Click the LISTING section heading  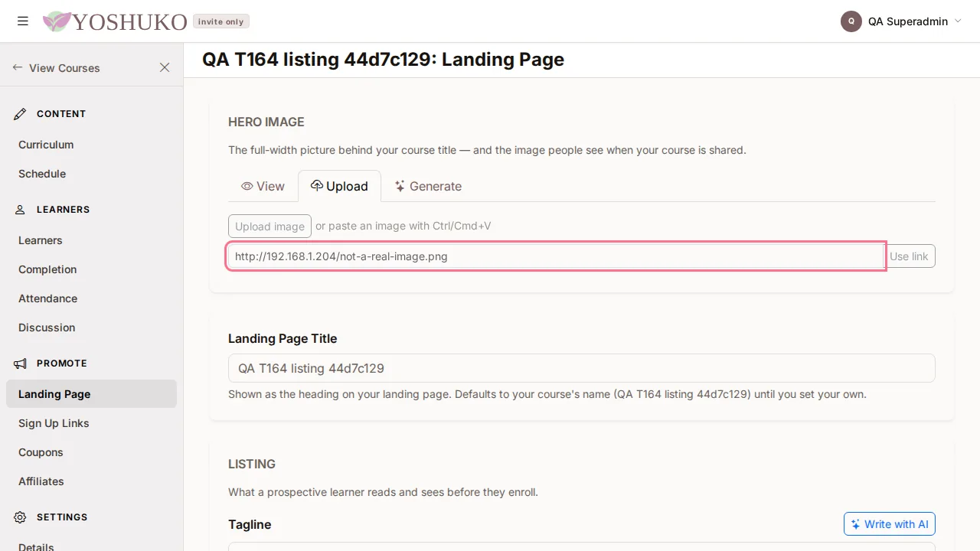(252, 464)
